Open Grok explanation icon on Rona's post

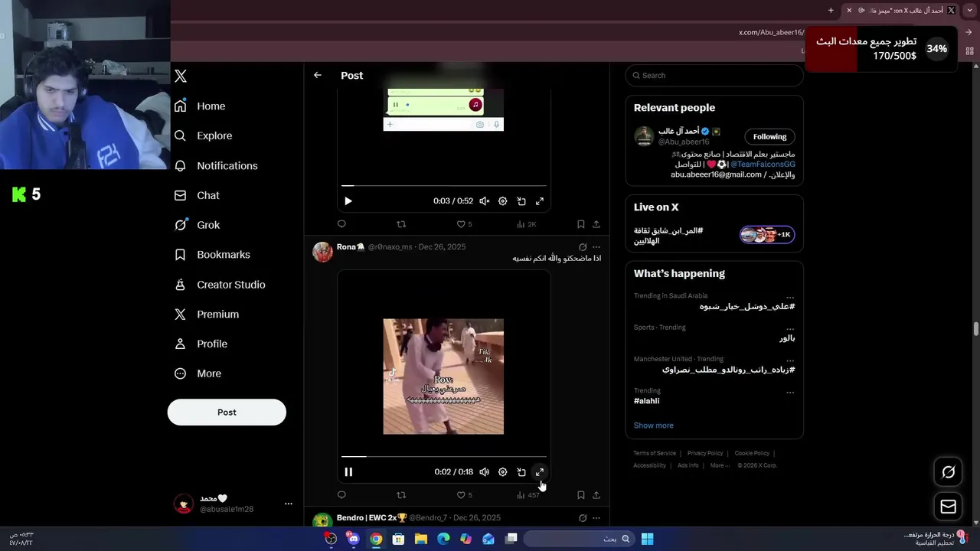coord(583,247)
